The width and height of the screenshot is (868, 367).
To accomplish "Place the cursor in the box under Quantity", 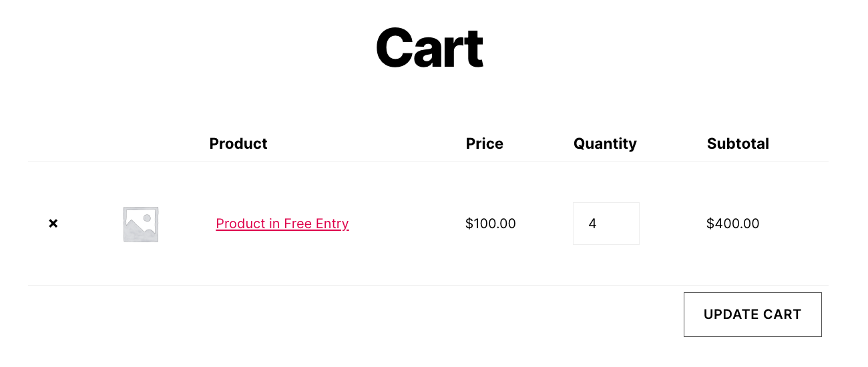I will [606, 224].
